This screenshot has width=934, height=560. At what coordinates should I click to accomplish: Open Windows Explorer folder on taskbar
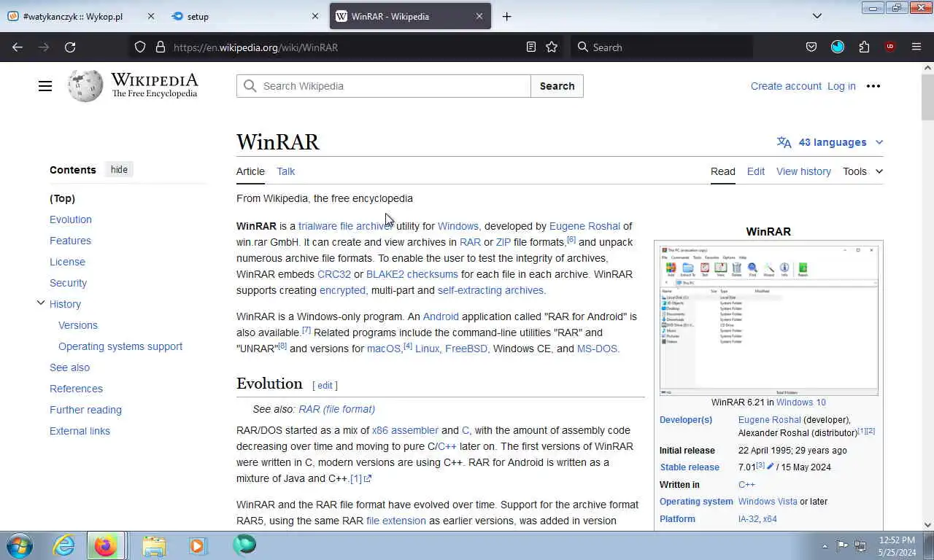coord(154,545)
